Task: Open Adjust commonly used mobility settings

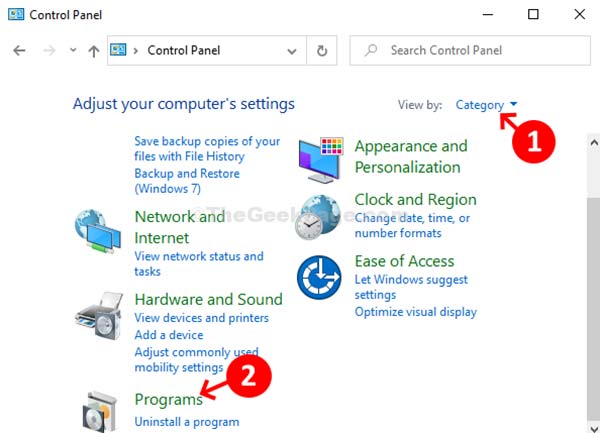Action: tap(196, 360)
